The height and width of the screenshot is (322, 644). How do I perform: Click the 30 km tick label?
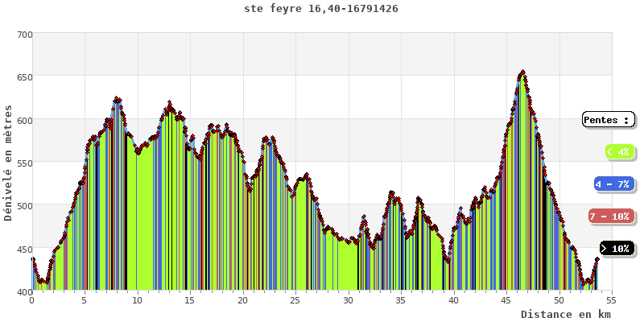349,299
